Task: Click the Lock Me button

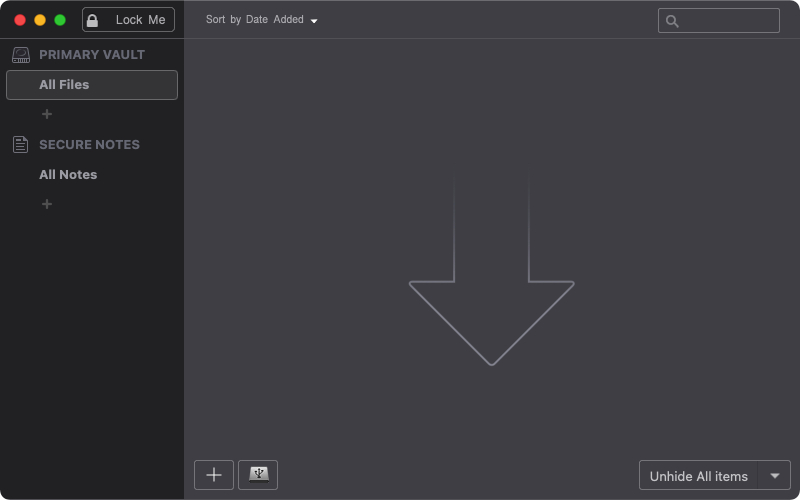Action: (128, 20)
